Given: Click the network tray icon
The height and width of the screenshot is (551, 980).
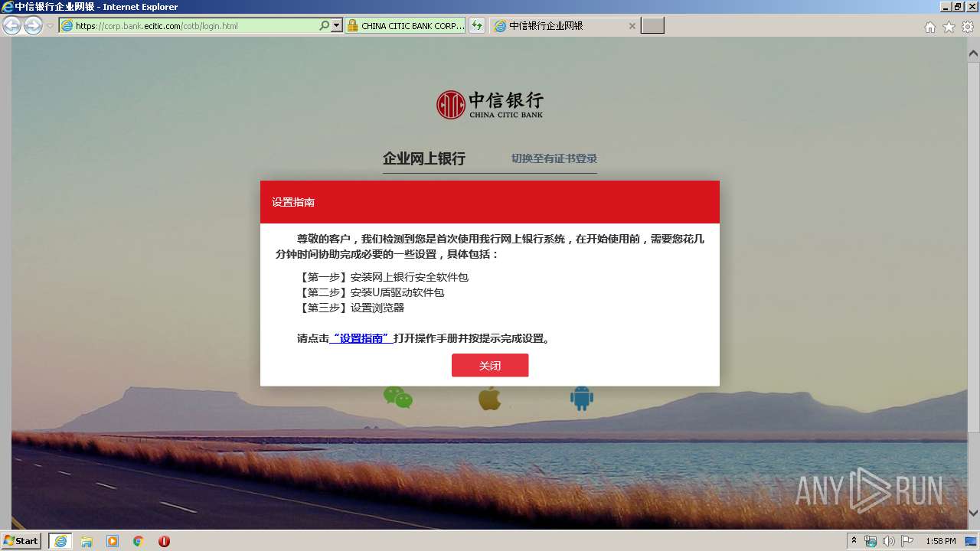Looking at the screenshot, I should coord(871,541).
